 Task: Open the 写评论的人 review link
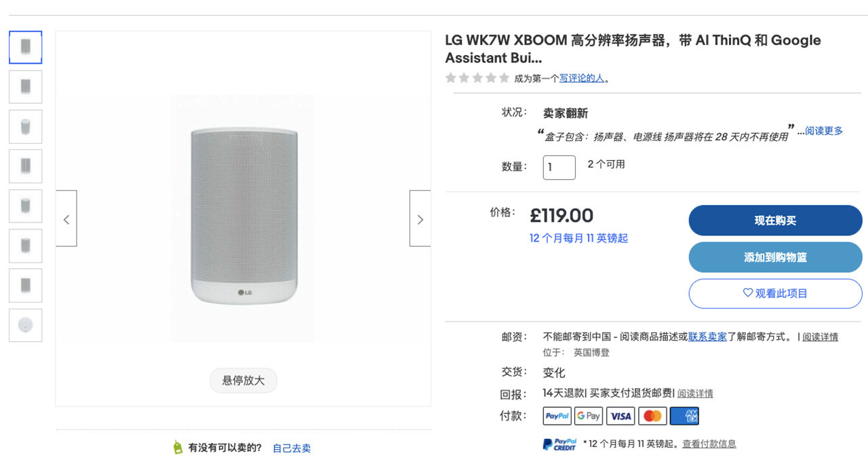pyautogui.click(x=581, y=78)
